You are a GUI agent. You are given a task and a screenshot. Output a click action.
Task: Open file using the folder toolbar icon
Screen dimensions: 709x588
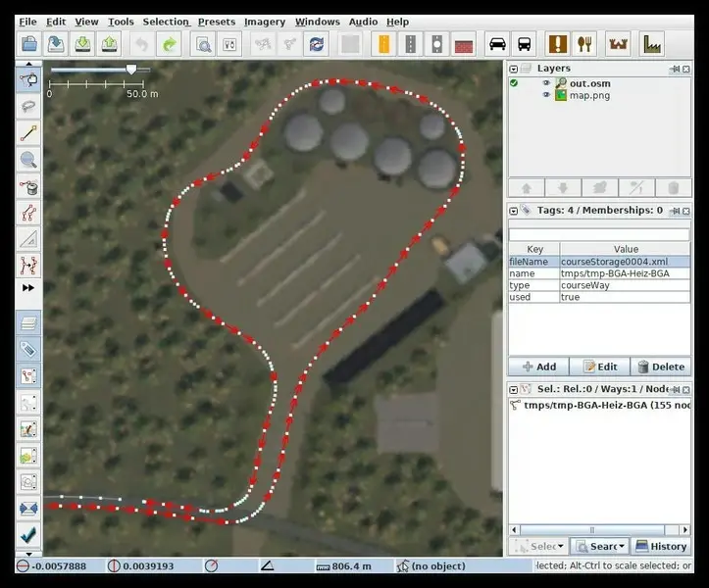[x=29, y=44]
